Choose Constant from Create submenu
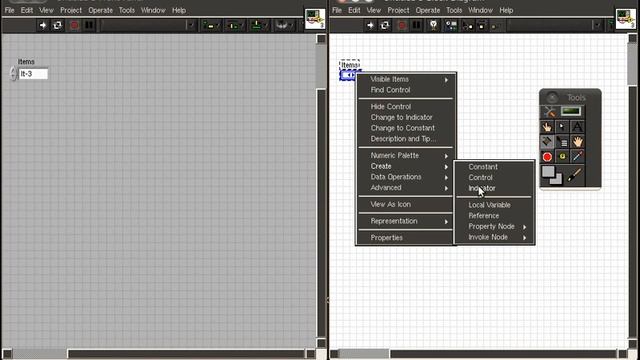 tap(483, 167)
